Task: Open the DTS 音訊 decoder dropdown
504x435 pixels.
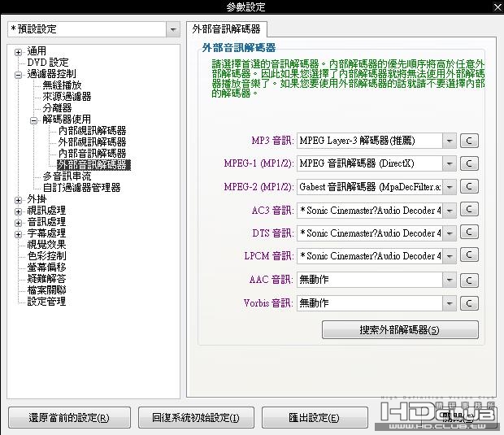Action: point(450,233)
